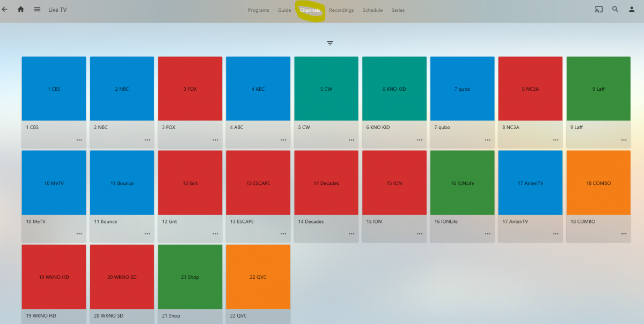Open the more options dots for 11 Bounce

pos(147,234)
